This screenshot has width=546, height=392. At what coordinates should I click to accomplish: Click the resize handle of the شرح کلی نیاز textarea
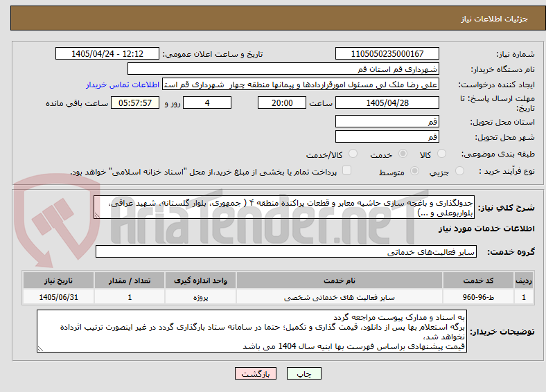[97, 215]
